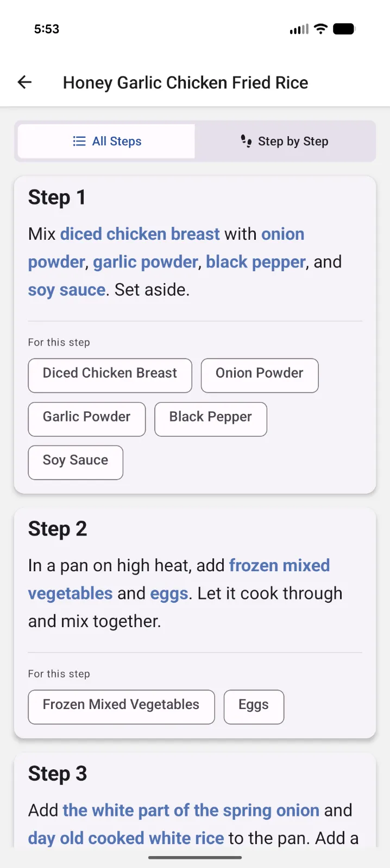Viewport: 390px width, 868px height.
Task: Tap the home indicator bar at screen bottom
Action: [195, 858]
